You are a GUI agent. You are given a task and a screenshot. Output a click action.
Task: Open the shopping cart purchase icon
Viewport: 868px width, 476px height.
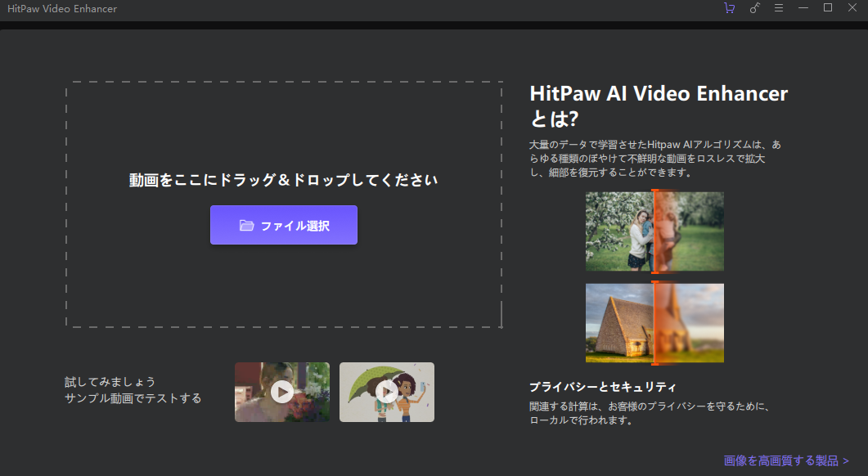click(730, 7)
